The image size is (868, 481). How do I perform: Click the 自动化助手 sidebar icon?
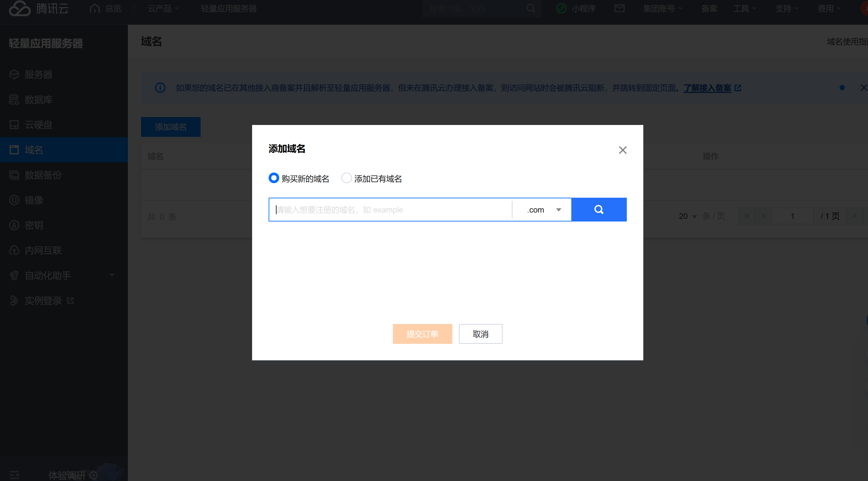click(14, 275)
